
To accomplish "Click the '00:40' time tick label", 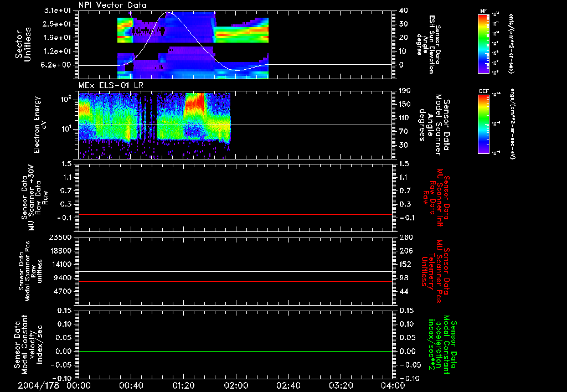I will [131, 385].
